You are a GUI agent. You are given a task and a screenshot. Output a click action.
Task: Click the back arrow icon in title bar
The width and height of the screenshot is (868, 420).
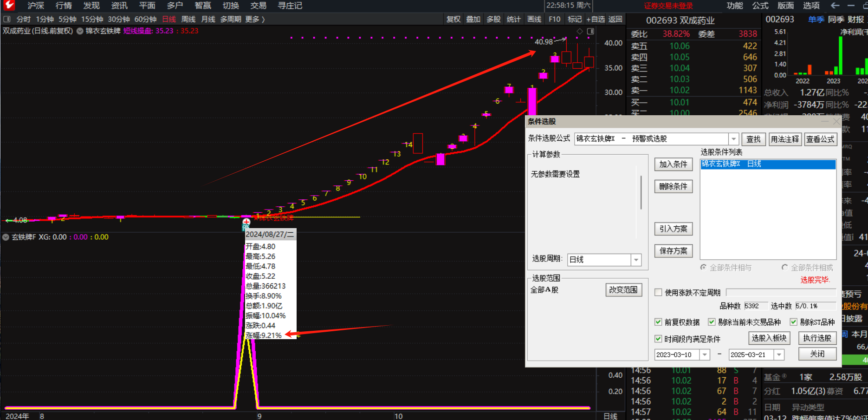(x=835, y=6)
